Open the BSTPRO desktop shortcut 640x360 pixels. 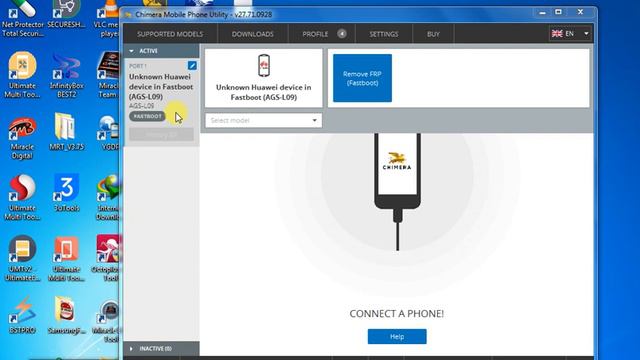click(x=22, y=315)
